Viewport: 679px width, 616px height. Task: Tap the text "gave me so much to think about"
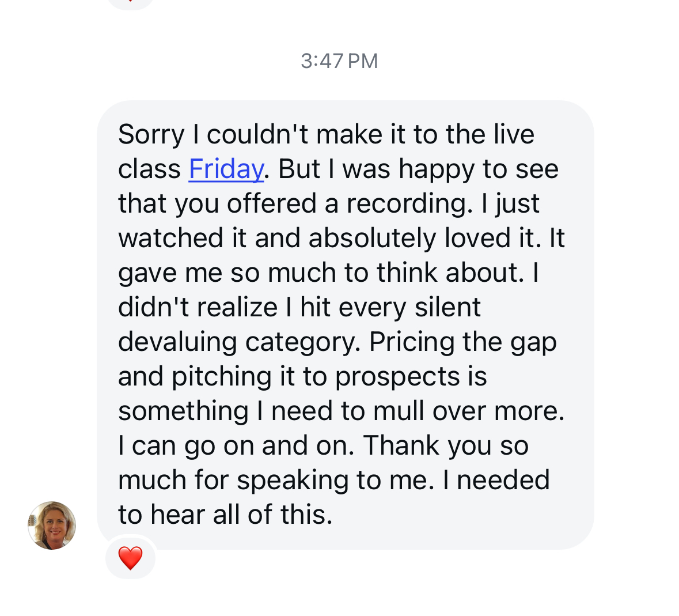point(321,273)
